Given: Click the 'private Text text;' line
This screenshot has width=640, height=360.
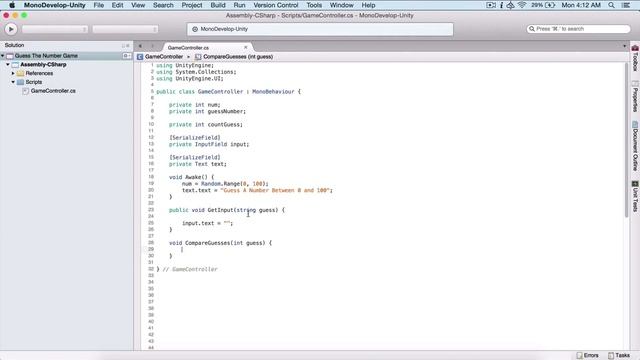Looking at the screenshot, I should click(x=198, y=164).
